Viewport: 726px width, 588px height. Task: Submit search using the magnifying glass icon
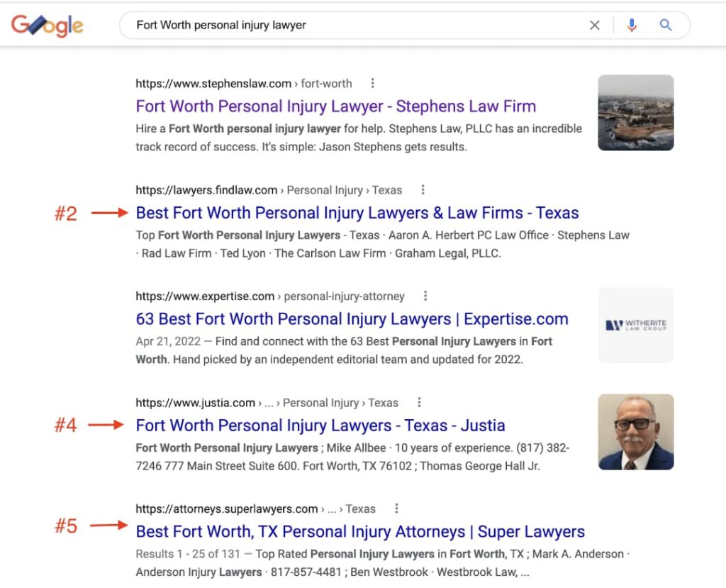click(x=665, y=25)
